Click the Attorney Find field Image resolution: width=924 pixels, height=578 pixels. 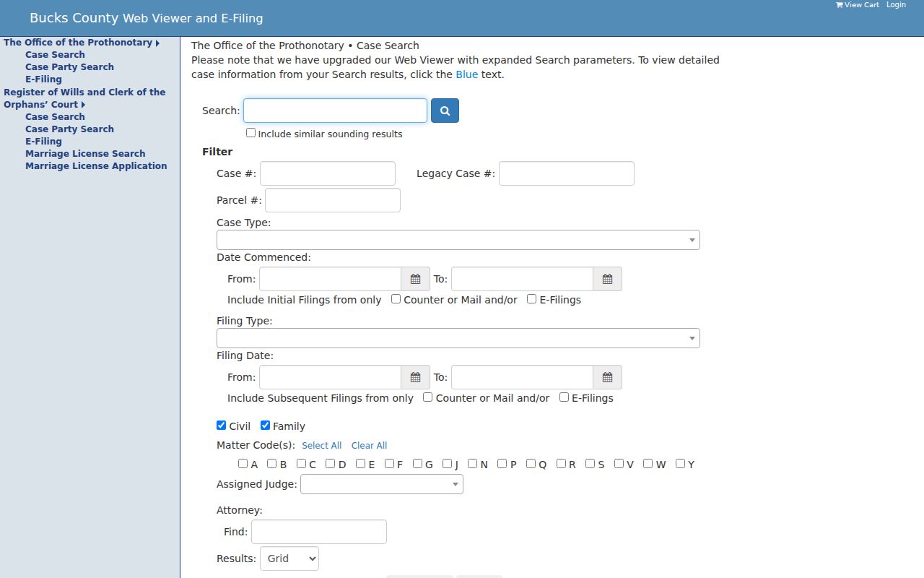(319, 532)
